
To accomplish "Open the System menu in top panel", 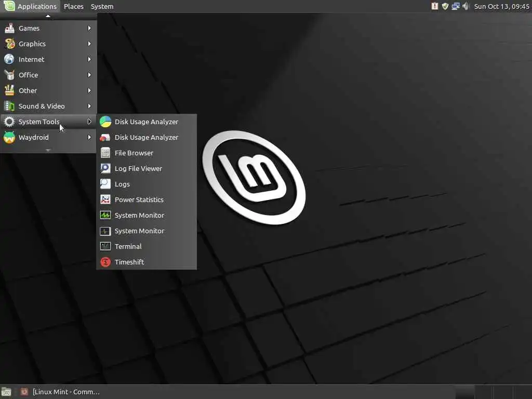I will 102,6.
